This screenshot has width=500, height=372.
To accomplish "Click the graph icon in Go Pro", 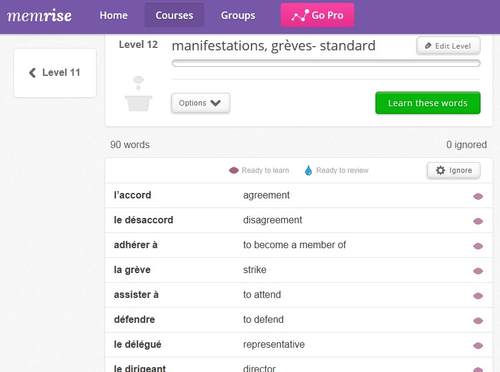I will [x=300, y=15].
